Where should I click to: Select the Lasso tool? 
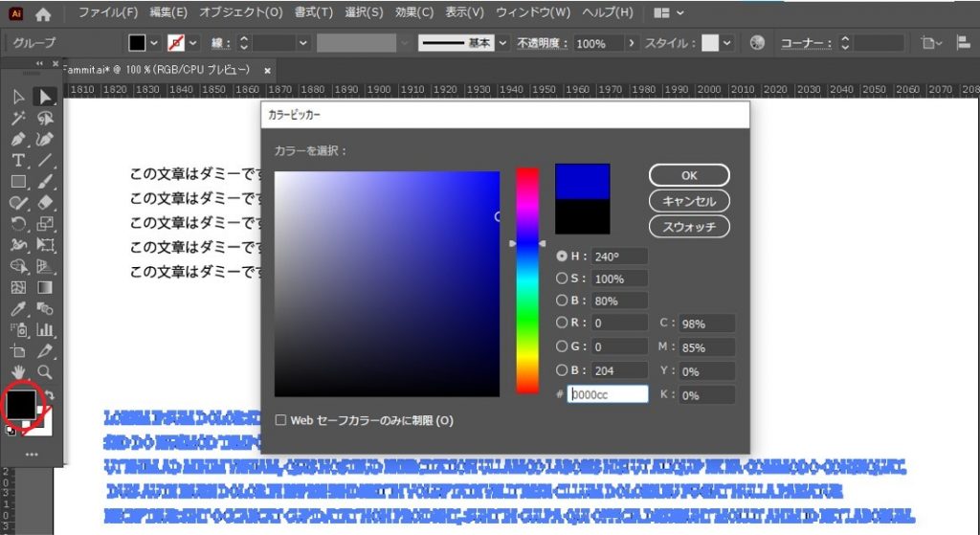point(44,118)
